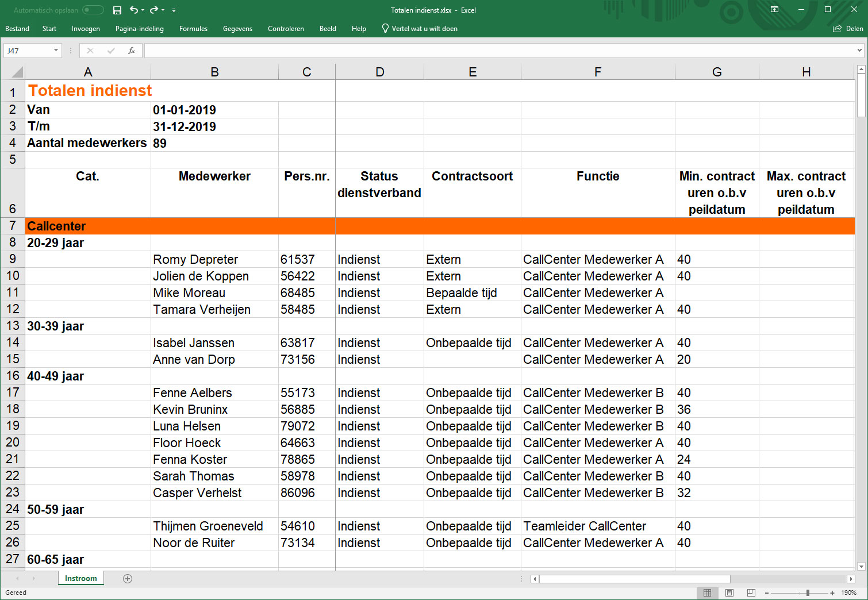Open the Customize Quick Access Toolbar arrow
Screen dimensions: 868x600
pos(174,10)
